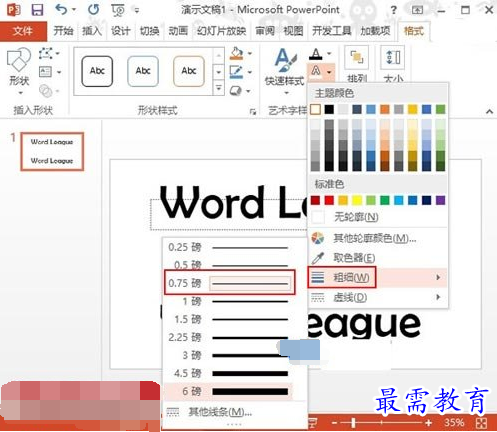
Task: Choose 其他轮廓颜色(M)... option
Action: click(378, 238)
